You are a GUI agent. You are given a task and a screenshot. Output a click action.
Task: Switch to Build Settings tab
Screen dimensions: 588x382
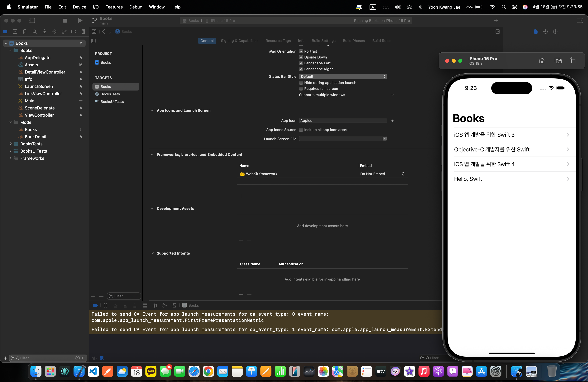click(323, 41)
